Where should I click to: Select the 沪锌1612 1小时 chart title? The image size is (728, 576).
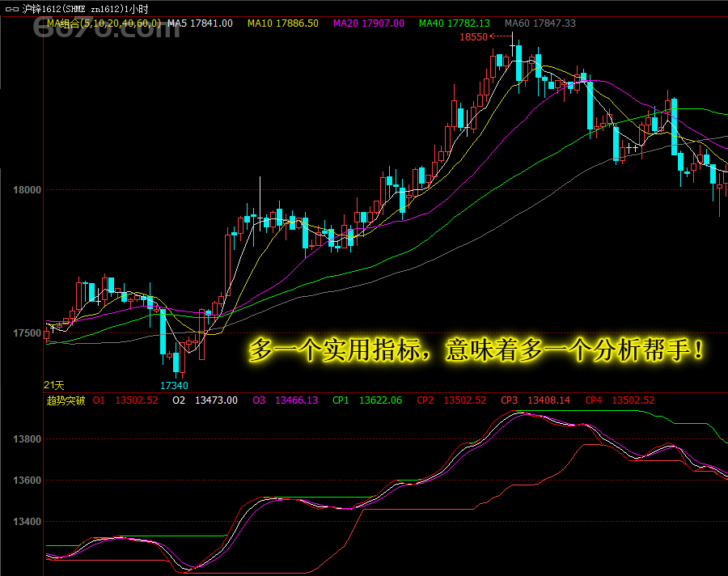coord(85,9)
